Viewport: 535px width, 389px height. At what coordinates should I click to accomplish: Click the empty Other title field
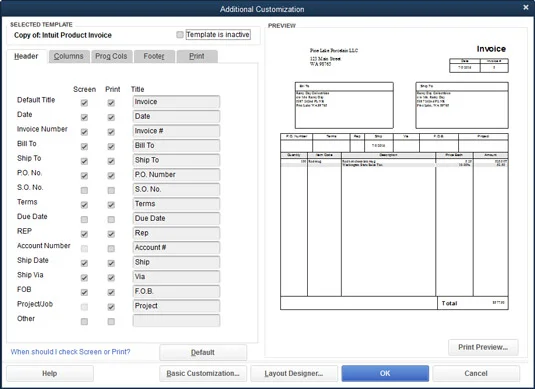tap(176, 321)
